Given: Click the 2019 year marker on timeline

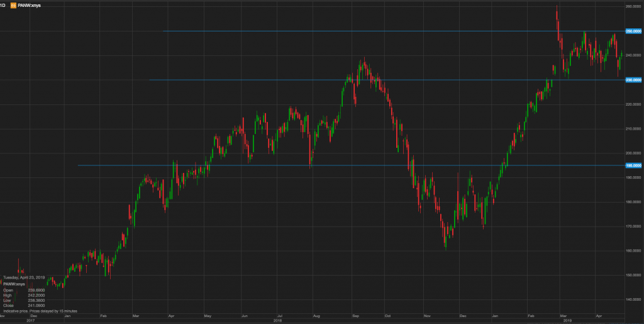Looking at the screenshot, I should click(567, 320).
